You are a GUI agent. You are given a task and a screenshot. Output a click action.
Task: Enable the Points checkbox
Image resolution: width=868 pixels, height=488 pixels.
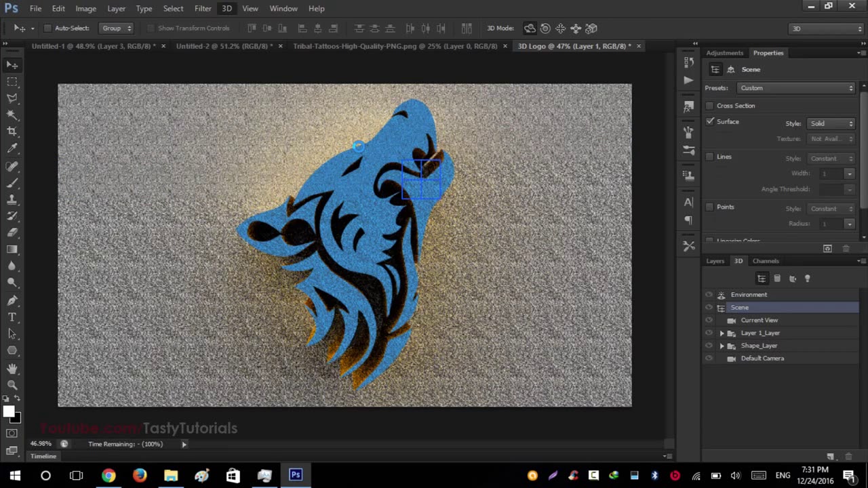(x=710, y=207)
